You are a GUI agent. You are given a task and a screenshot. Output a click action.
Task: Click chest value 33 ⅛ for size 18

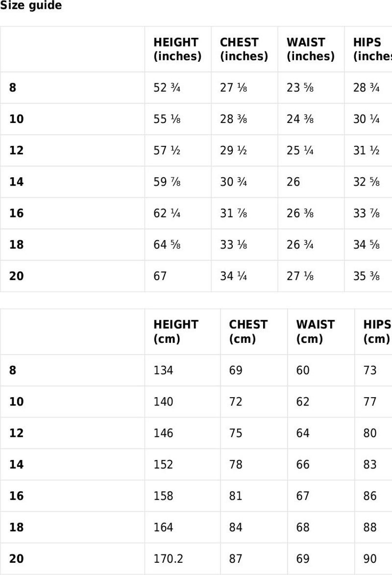point(233,244)
